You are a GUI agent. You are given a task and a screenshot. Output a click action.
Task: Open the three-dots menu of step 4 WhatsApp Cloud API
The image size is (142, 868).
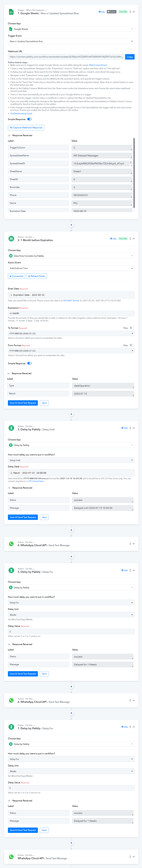click(x=130, y=544)
